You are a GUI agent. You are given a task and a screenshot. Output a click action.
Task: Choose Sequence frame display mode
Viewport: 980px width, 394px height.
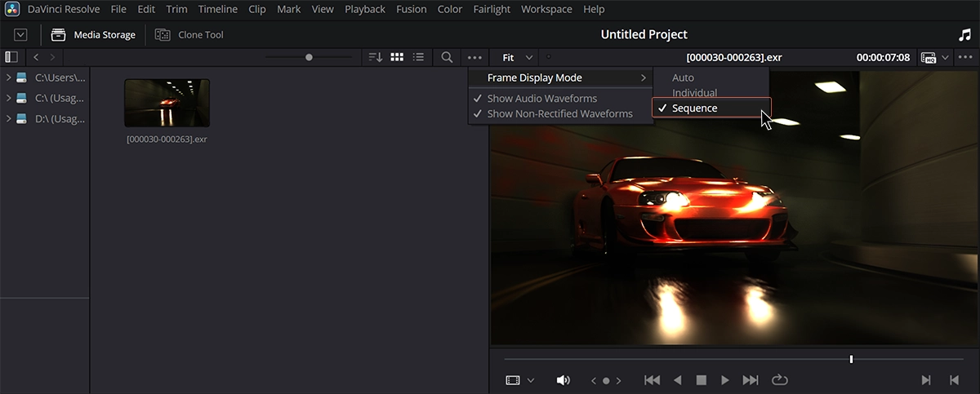[711, 108]
